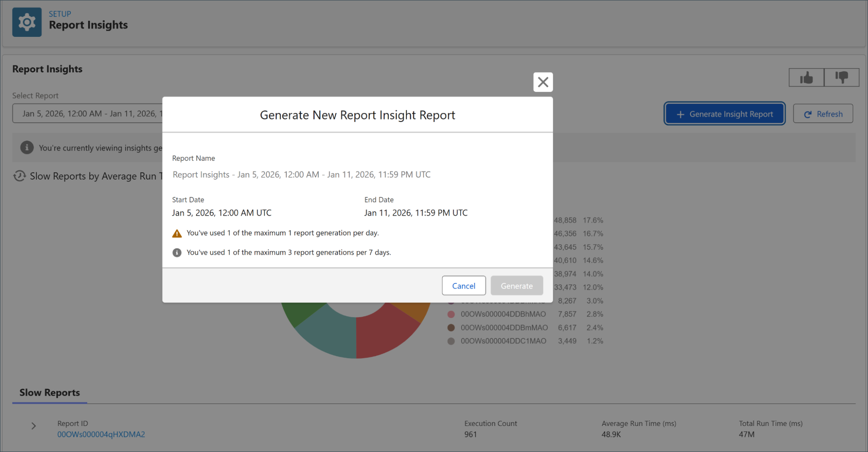The width and height of the screenshot is (868, 452).
Task: Open the Select Report dropdown
Action: [x=88, y=114]
